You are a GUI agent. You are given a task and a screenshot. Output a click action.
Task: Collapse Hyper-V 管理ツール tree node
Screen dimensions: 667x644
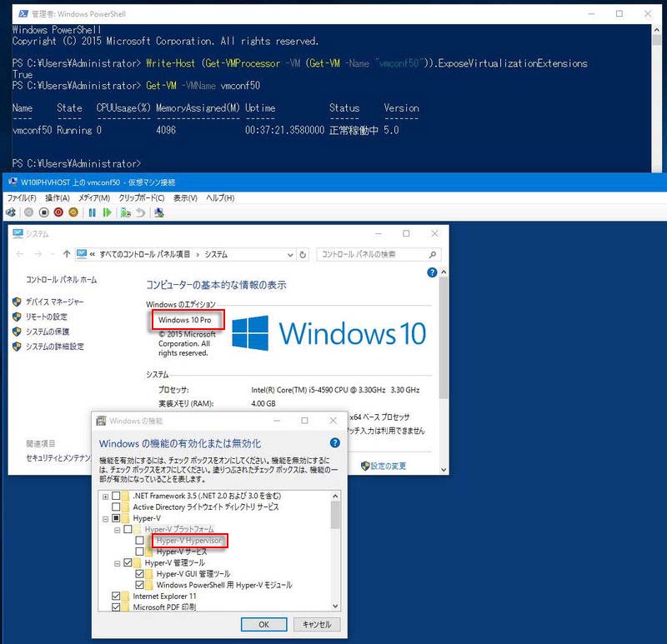pos(117,563)
